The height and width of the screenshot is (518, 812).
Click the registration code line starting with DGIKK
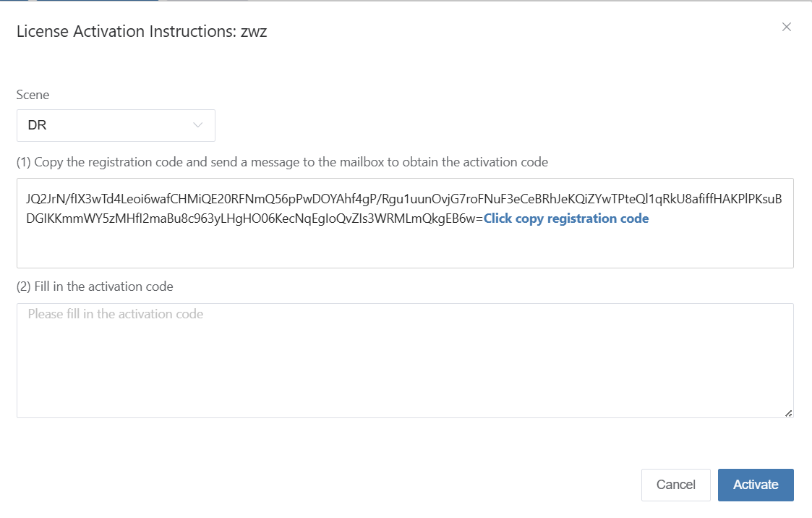(255, 218)
